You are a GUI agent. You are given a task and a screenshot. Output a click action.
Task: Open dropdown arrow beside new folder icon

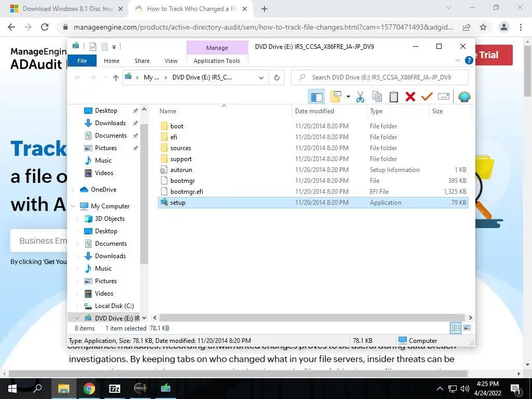348,97
